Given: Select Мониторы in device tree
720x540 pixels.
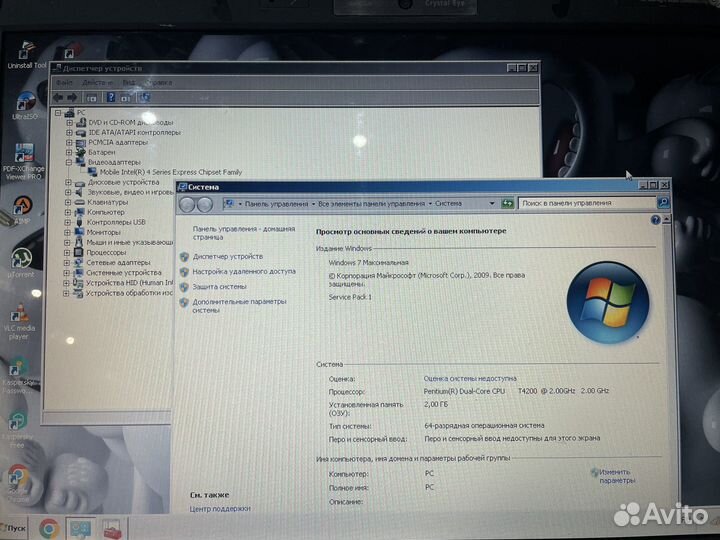Looking at the screenshot, I should 103,232.
